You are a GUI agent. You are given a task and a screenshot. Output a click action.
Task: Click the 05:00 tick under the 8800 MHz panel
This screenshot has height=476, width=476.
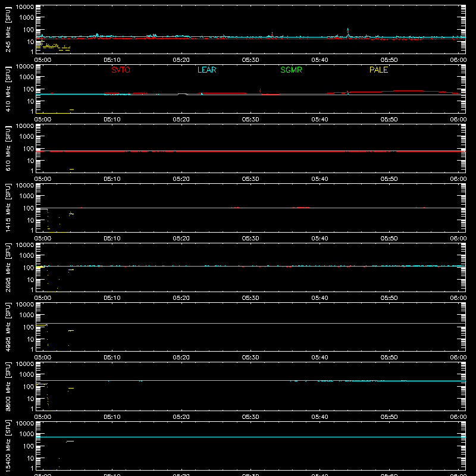pyautogui.click(x=43, y=417)
